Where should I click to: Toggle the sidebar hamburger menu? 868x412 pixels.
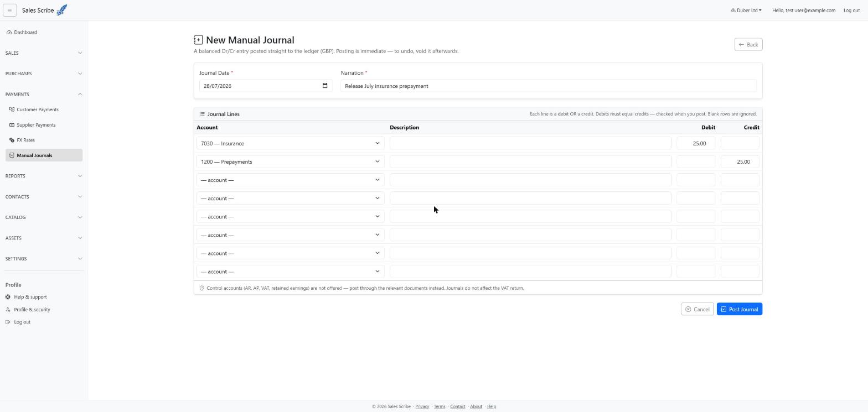click(x=9, y=10)
